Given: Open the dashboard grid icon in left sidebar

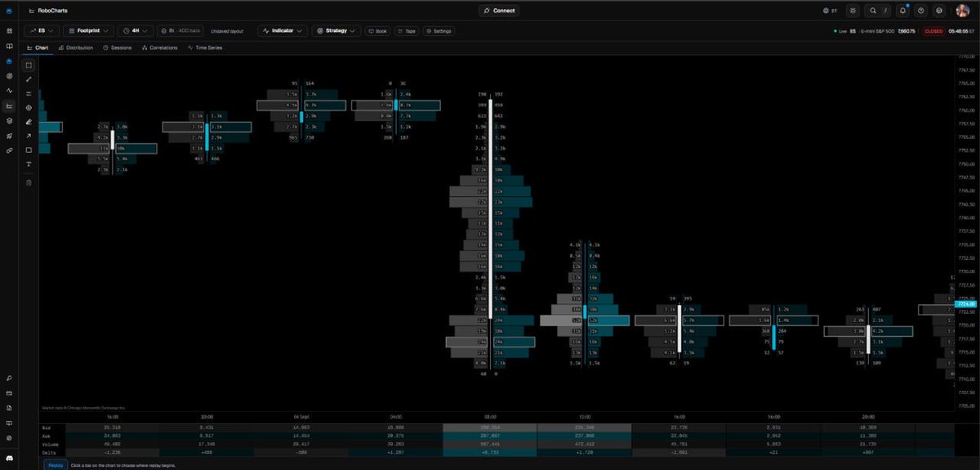Looking at the screenshot, I should tap(9, 30).
